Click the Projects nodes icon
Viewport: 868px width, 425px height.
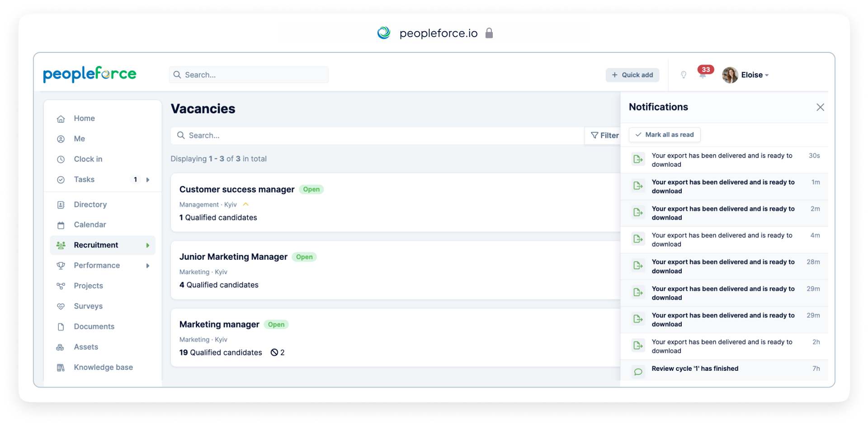pyautogui.click(x=61, y=286)
